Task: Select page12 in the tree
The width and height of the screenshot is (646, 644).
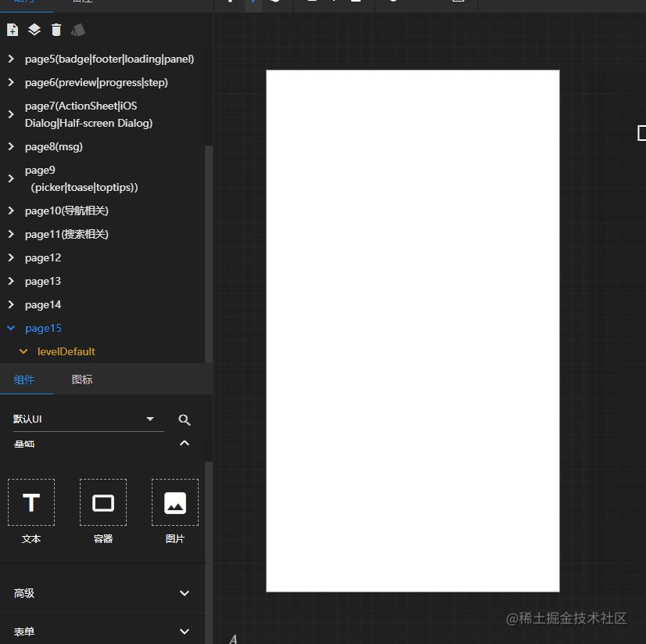Action: [x=43, y=257]
